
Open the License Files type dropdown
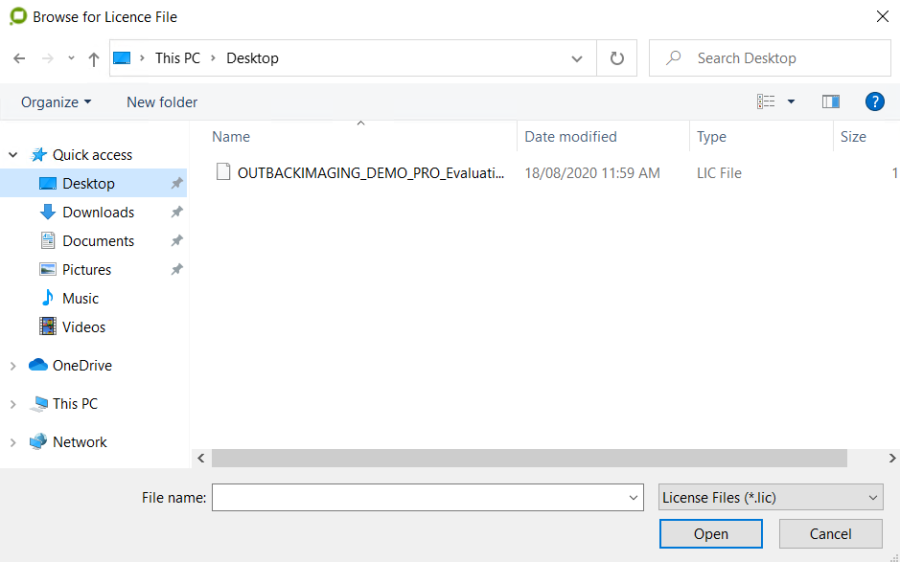point(770,497)
